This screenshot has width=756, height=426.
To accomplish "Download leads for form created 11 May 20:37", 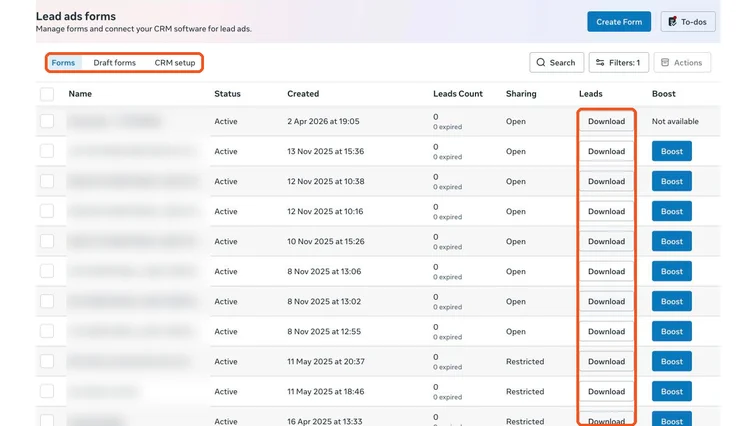I will 606,361.
